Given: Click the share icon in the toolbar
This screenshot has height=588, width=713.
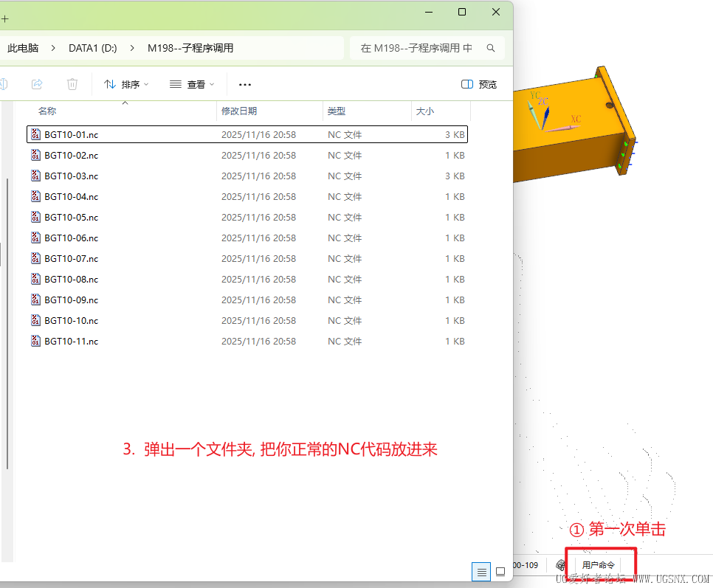Looking at the screenshot, I should click(37, 84).
